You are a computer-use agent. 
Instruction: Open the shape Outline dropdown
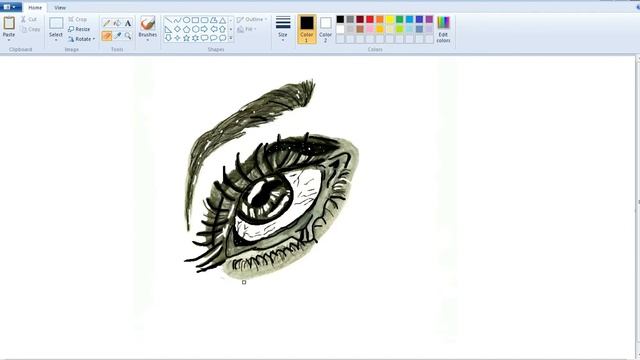tap(252, 19)
